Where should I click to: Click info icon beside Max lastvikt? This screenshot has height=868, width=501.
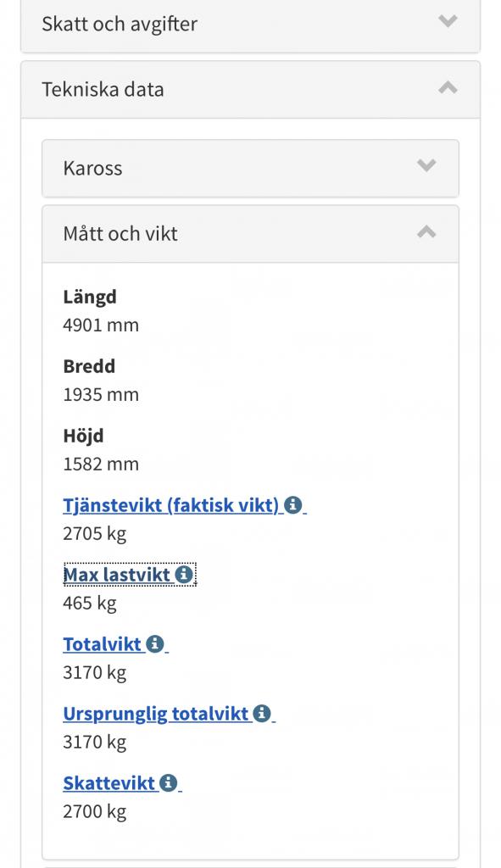(184, 575)
